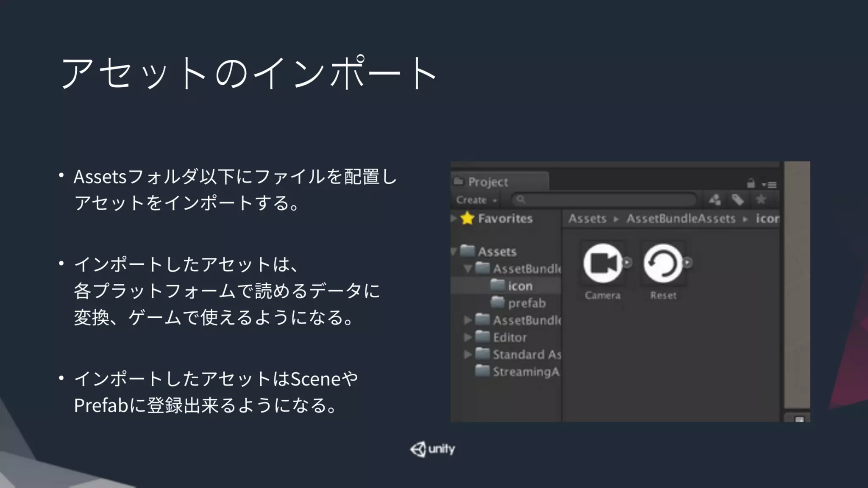Select the Standard Assets folder
This screenshot has height=488, width=868.
click(x=527, y=354)
